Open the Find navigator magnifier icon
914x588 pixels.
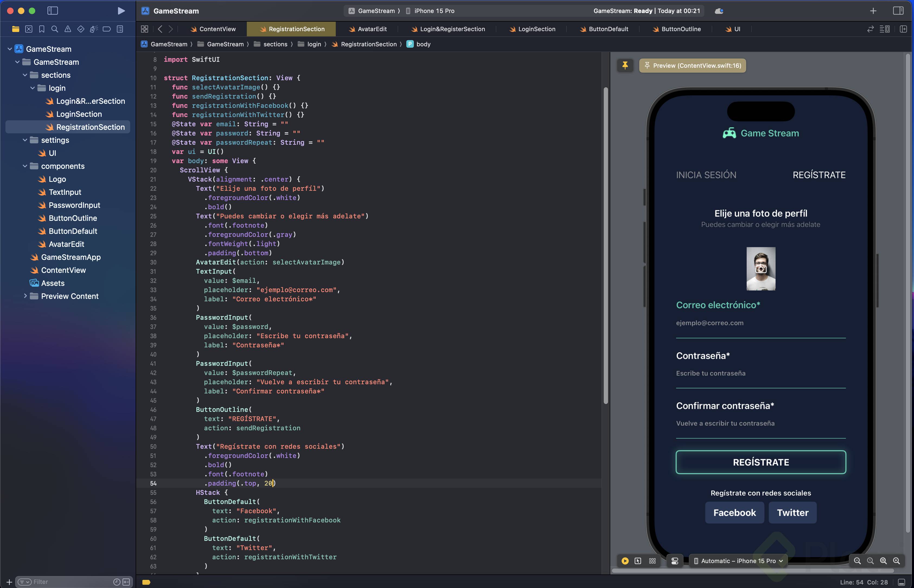tap(55, 29)
